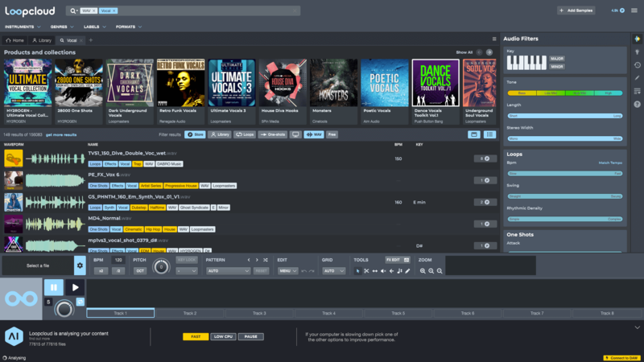Open the lightbulb suggestions sidebar icon
This screenshot has width=644, height=362.
[637, 52]
